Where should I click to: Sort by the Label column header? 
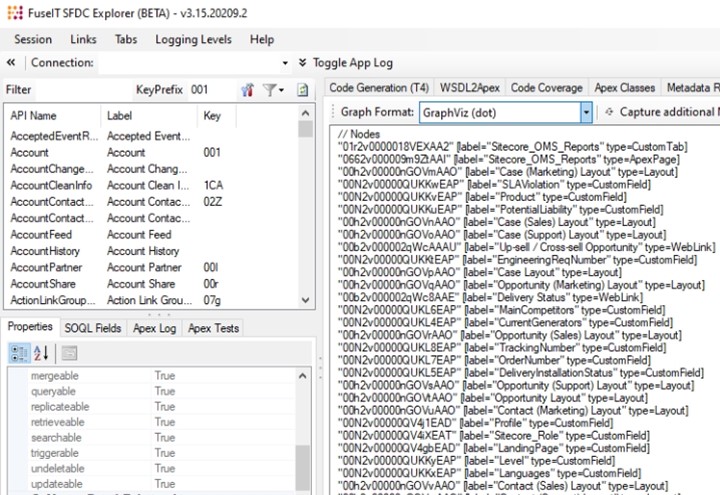[x=149, y=116]
